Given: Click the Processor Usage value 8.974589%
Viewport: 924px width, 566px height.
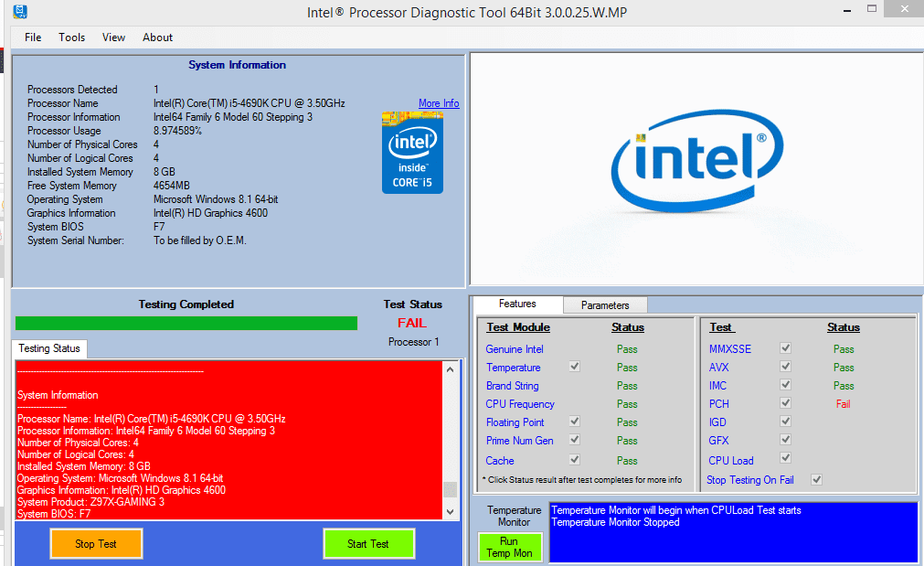Looking at the screenshot, I should click(x=177, y=130).
